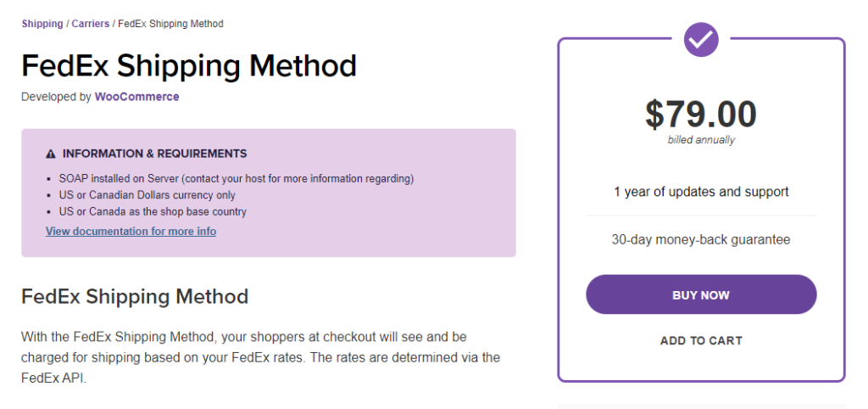Click the $79.00 price text
The width and height of the screenshot is (868, 409).
tap(701, 115)
